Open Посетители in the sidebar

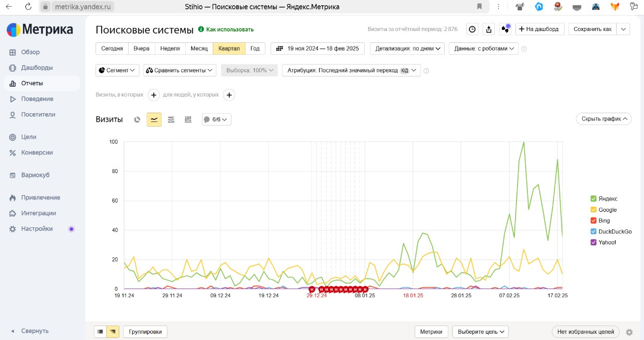[x=38, y=114]
